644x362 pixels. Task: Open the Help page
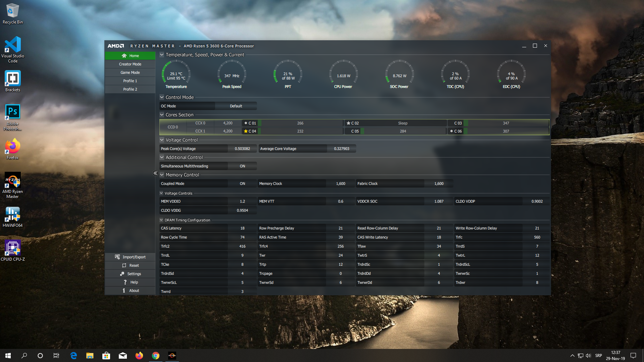(x=130, y=282)
